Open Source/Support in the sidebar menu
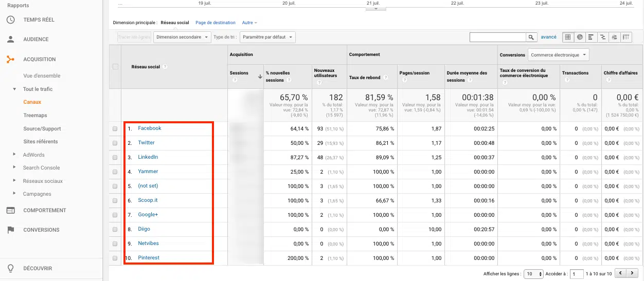The width and height of the screenshot is (644, 281). (x=42, y=128)
